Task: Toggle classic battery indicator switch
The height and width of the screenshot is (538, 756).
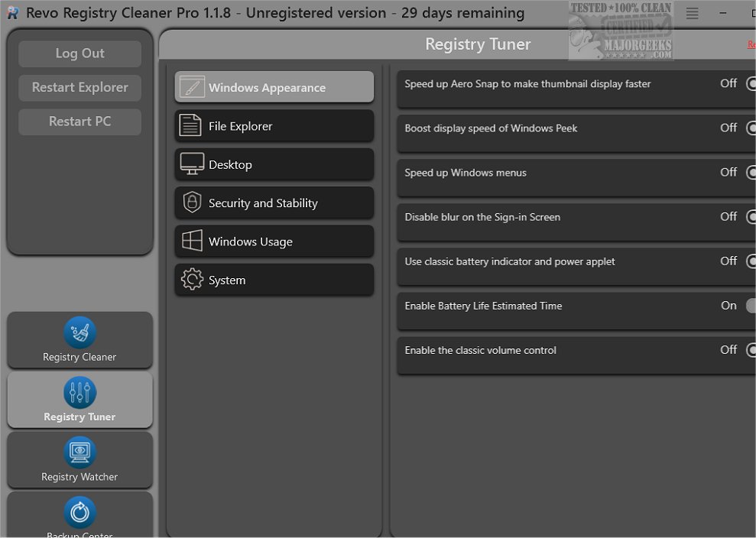Action: [751, 261]
